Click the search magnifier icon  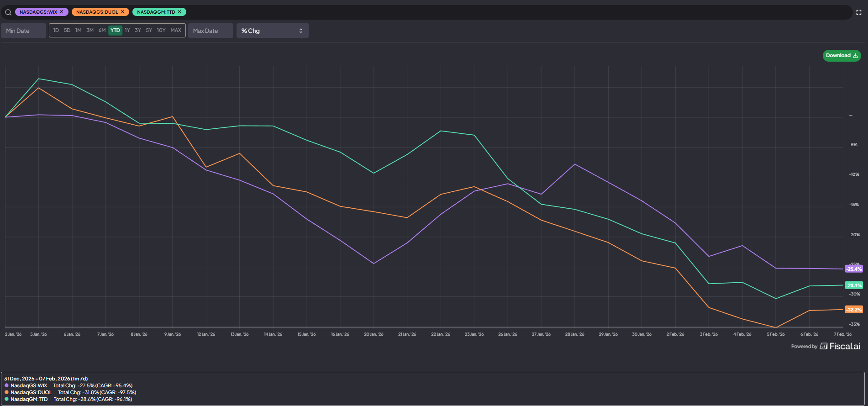tap(8, 12)
